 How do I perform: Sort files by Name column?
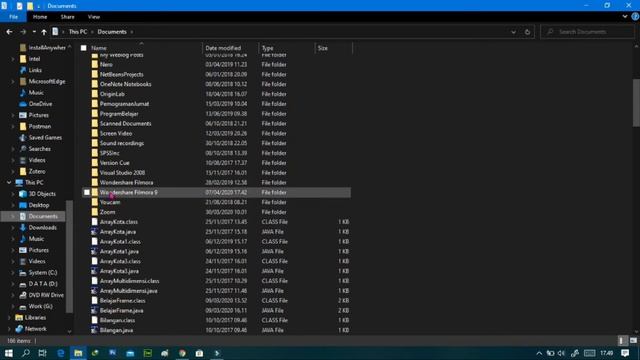(99, 48)
